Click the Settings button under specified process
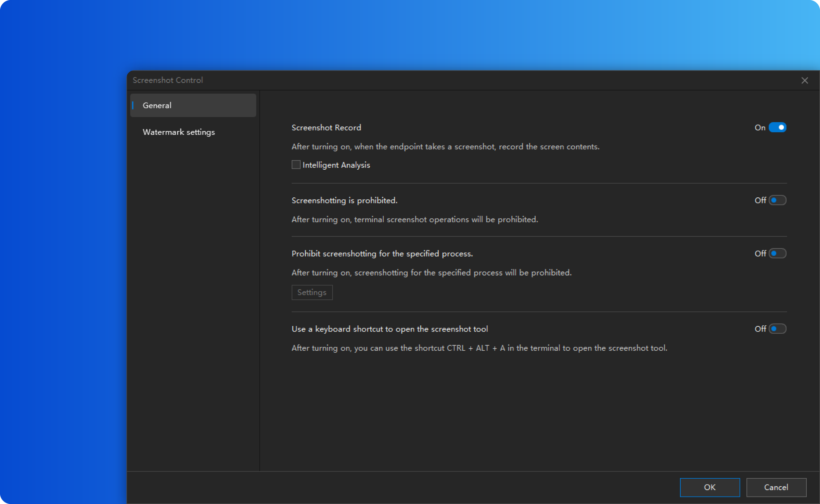820x504 pixels. tap(312, 292)
